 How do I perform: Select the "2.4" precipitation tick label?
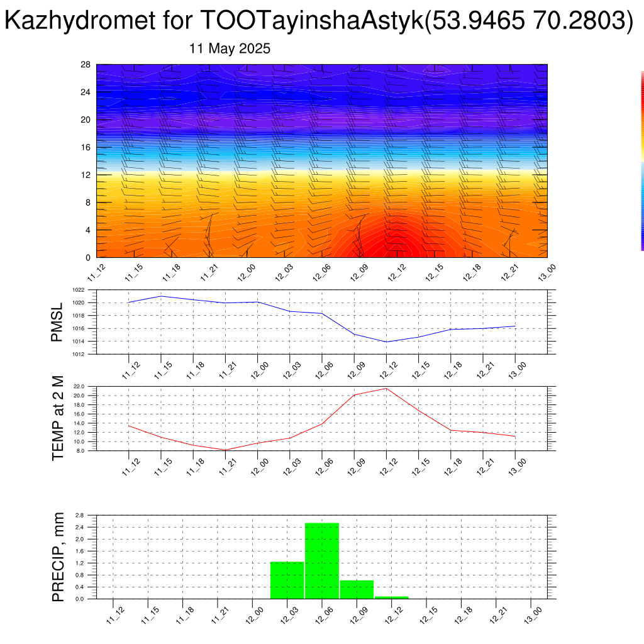(x=80, y=527)
